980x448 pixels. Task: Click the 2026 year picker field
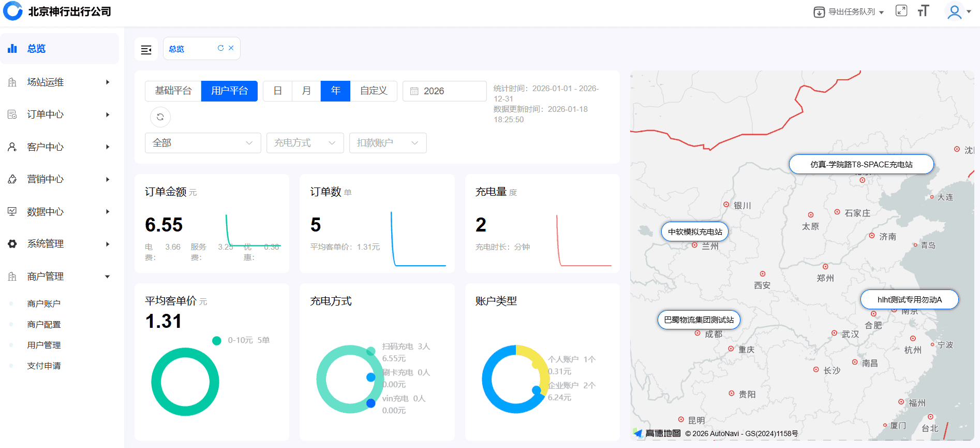[444, 91]
